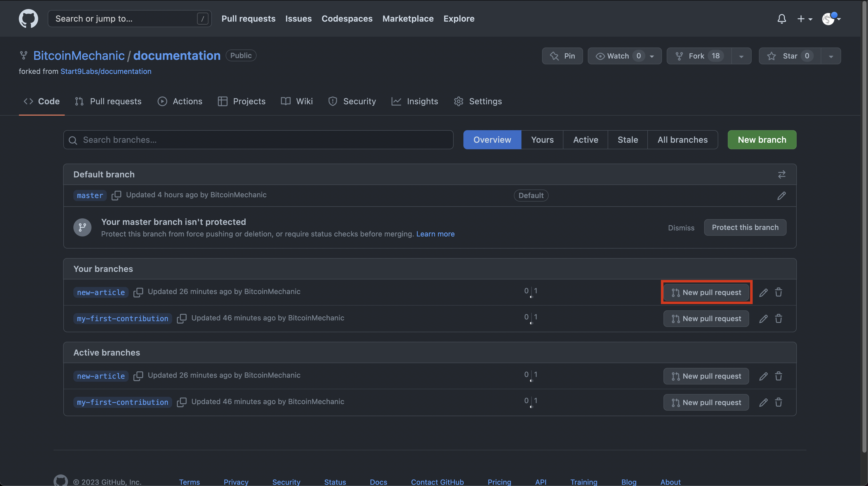Open the Watch notifications dropdown
This screenshot has width=868, height=486.
[x=624, y=56]
